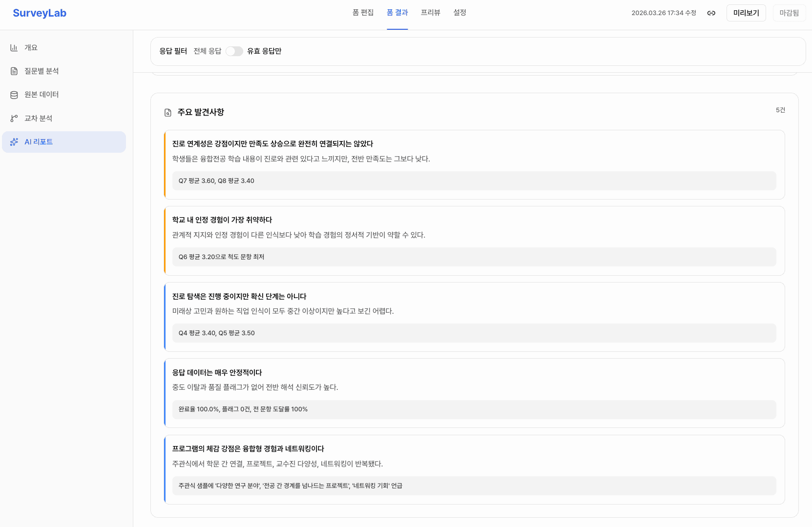Open the 프리뷰 tab
Screen dimensions: 812x527
pyautogui.click(x=430, y=13)
